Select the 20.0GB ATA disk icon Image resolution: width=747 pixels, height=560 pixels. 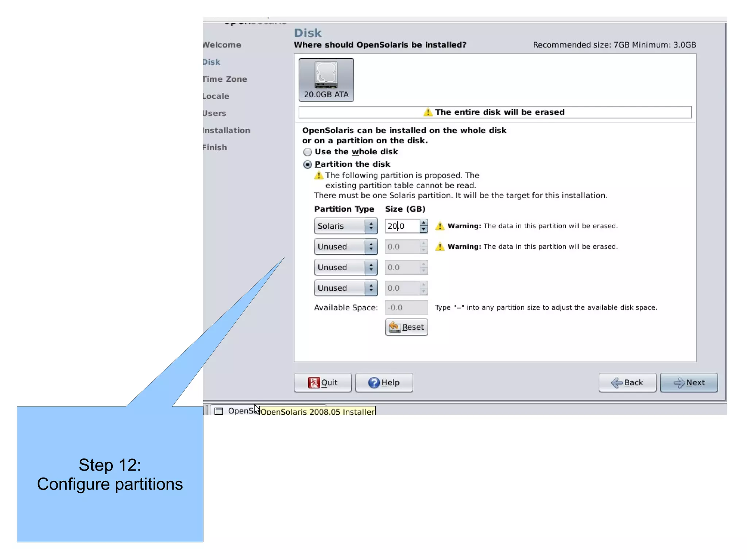tap(326, 80)
